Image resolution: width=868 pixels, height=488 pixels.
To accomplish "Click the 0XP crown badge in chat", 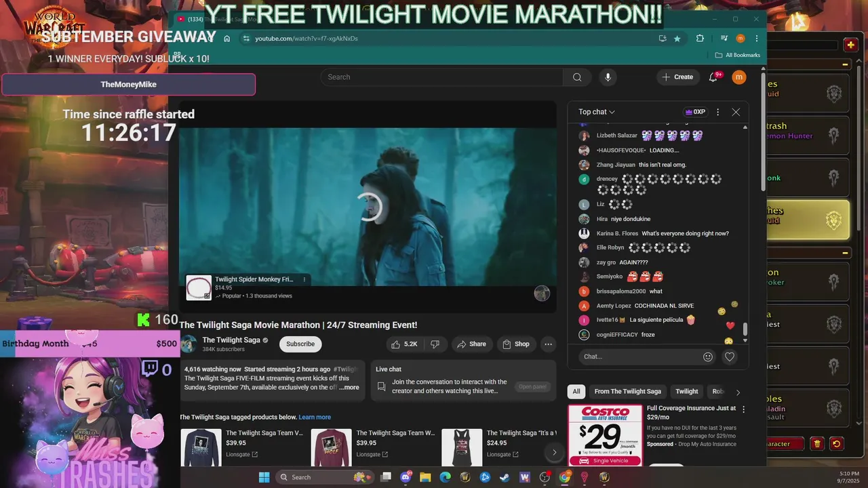I will click(x=695, y=112).
